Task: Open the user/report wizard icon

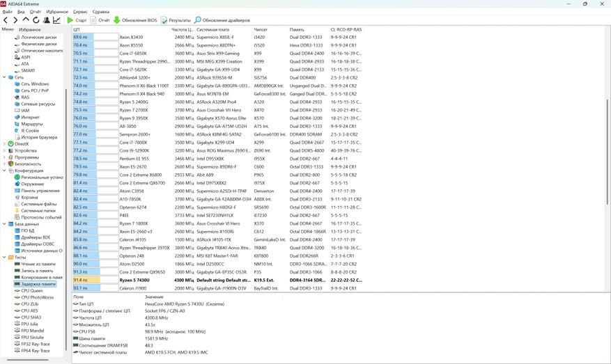Action: [x=47, y=20]
